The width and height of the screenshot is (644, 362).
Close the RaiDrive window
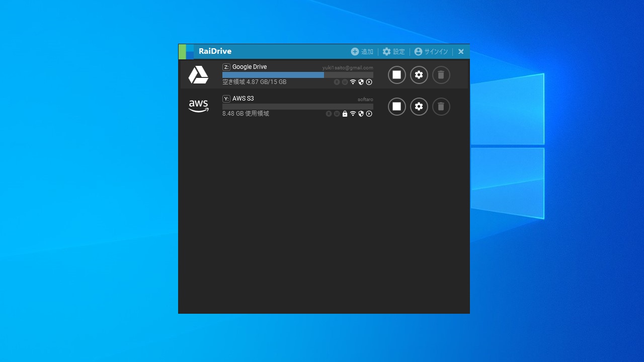coord(461,52)
